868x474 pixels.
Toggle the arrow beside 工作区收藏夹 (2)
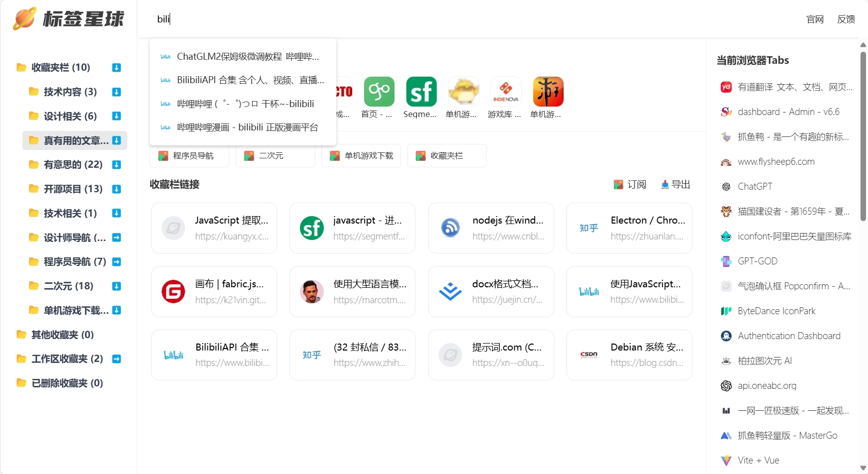(x=116, y=359)
